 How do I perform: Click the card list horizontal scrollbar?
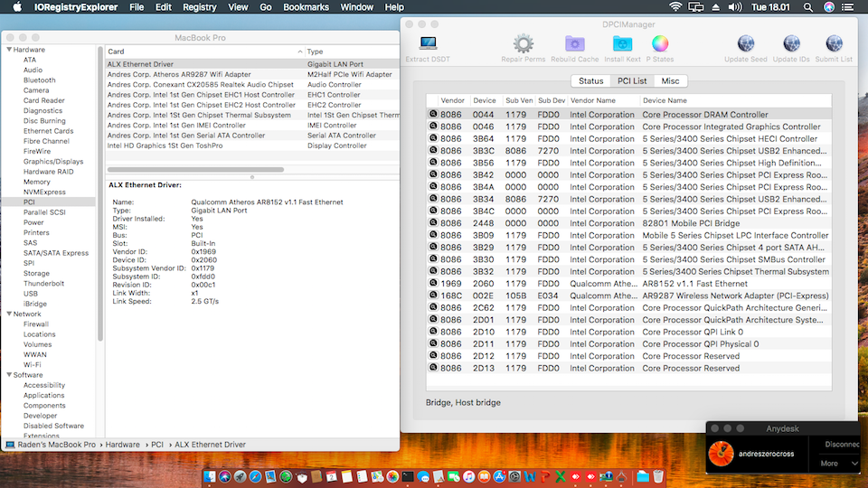point(195,169)
